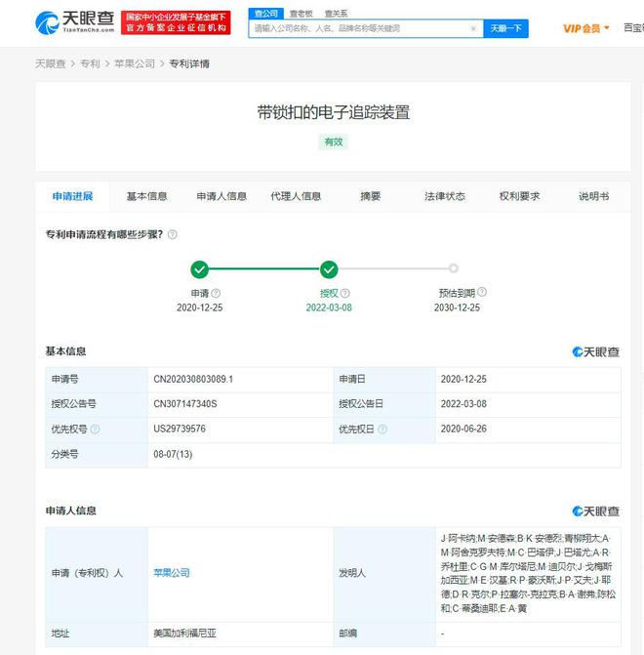Select application number CN202030803089.1
Screen dimensions: 644x655
[193, 380]
